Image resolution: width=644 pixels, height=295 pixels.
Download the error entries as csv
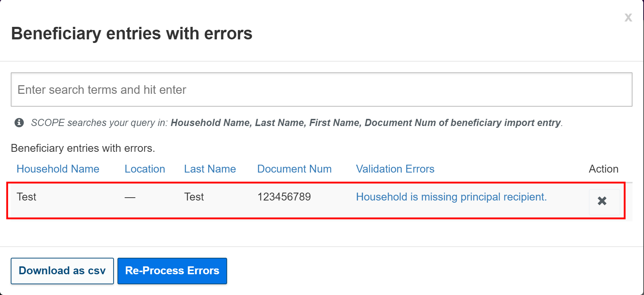coord(62,271)
